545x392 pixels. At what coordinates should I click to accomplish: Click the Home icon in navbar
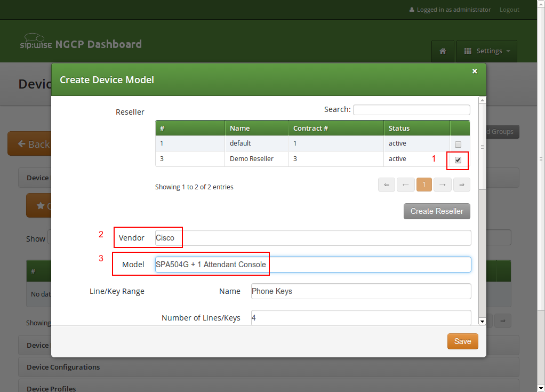coord(443,51)
